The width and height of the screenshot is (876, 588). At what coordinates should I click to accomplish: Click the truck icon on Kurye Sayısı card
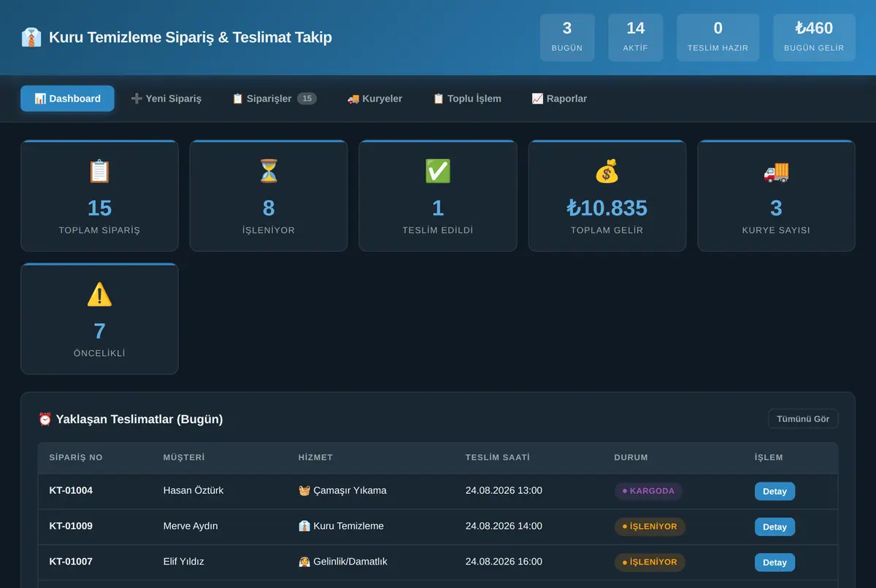[776, 171]
